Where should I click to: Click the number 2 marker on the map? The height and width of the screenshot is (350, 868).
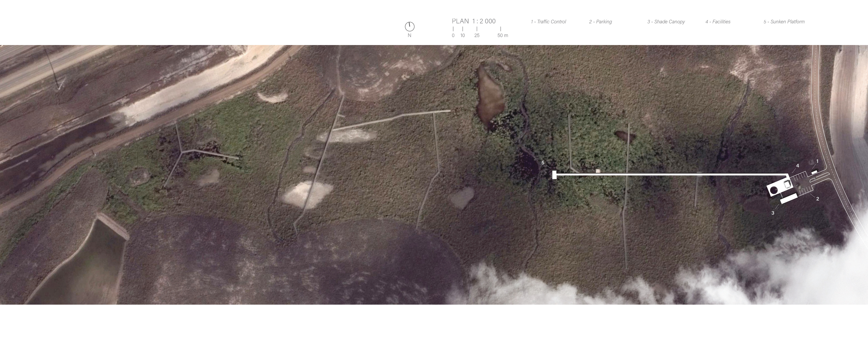click(817, 199)
